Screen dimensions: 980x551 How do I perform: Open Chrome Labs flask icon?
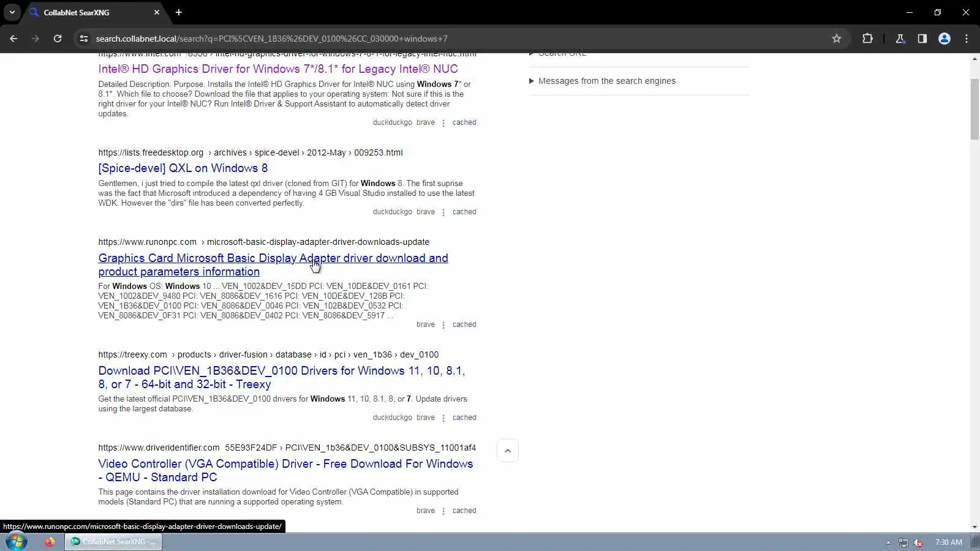coord(900,39)
